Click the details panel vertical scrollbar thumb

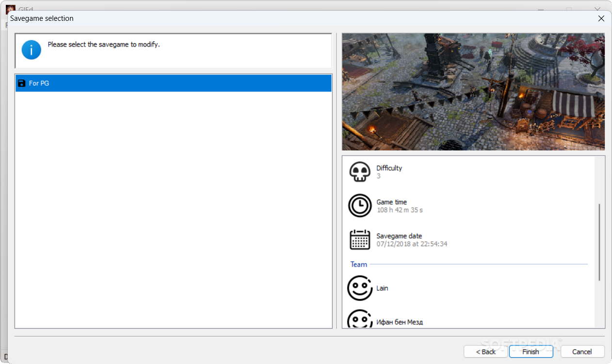[x=599, y=242]
